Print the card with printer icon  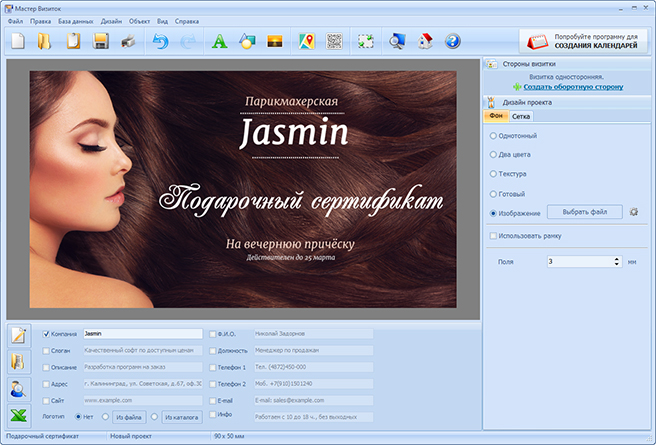click(128, 41)
